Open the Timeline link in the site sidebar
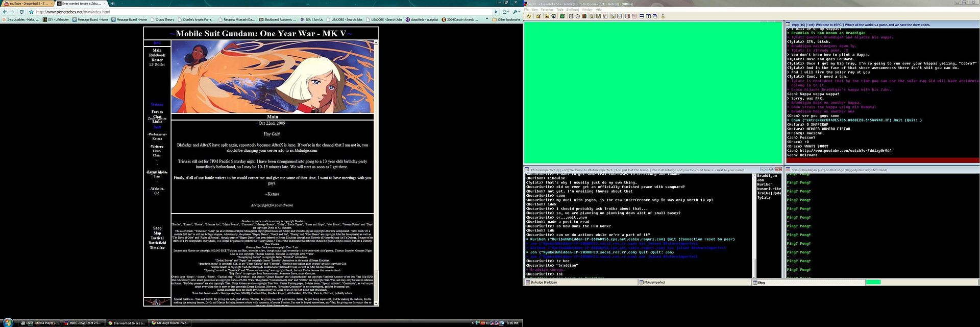980x327 pixels. point(157,248)
